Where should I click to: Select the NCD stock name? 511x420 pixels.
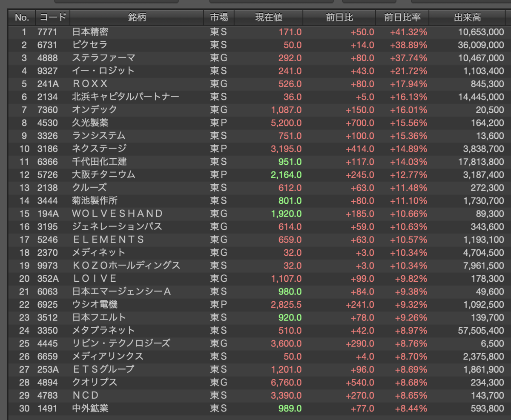[x=86, y=395]
